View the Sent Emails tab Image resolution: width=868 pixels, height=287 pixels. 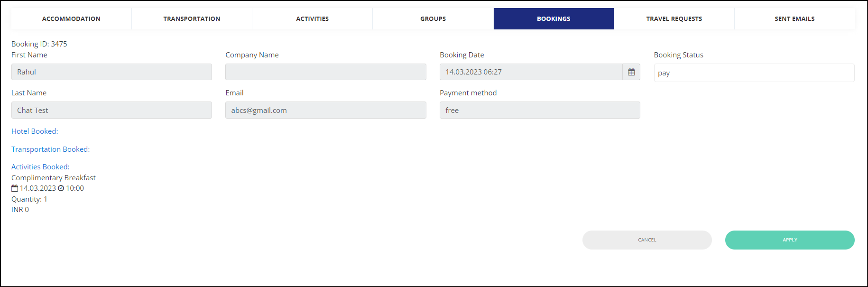pos(794,19)
